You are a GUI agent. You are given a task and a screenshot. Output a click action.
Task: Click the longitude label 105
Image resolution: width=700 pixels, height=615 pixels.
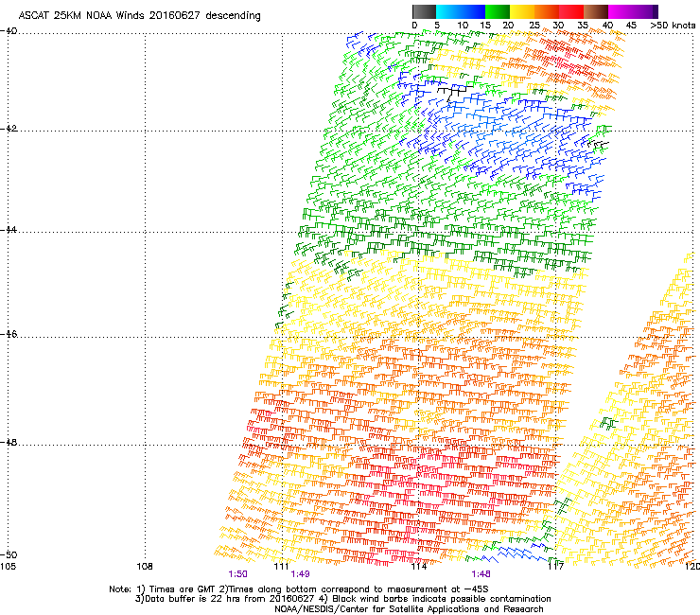click(x=8, y=567)
